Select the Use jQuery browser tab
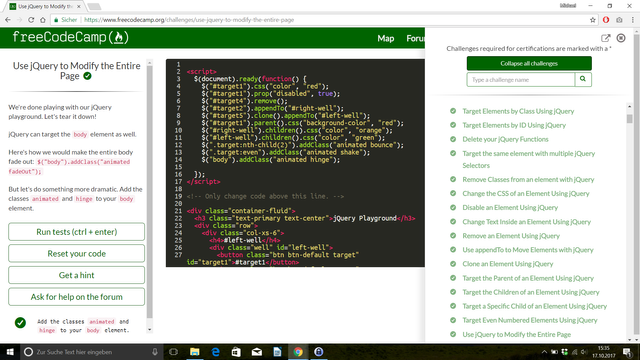 pos(45,7)
